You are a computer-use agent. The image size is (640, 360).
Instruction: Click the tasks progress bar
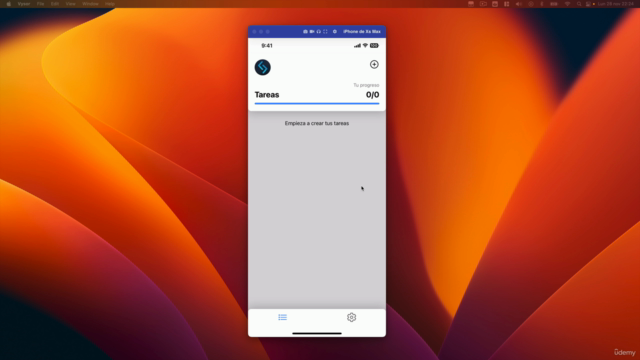[317, 104]
